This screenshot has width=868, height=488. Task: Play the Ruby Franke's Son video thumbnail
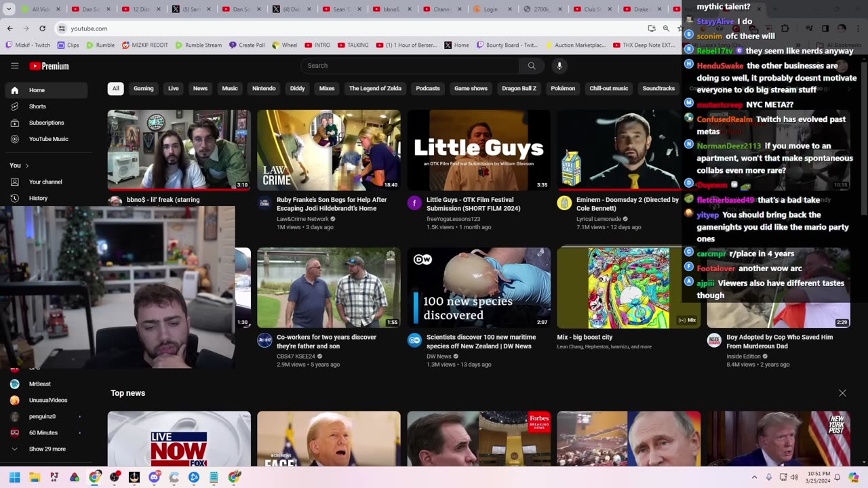(x=329, y=150)
